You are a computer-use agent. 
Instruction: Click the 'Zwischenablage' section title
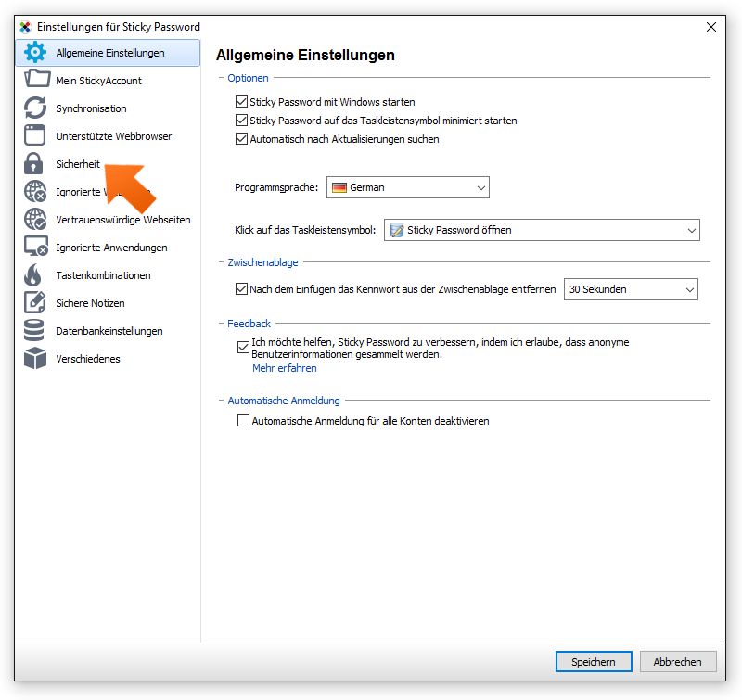click(262, 262)
